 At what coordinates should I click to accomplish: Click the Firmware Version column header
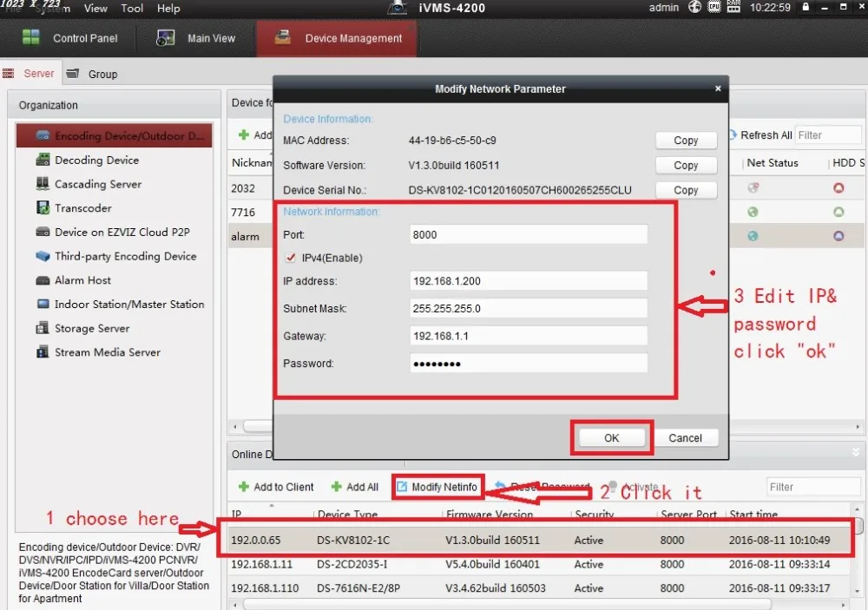[x=490, y=515]
